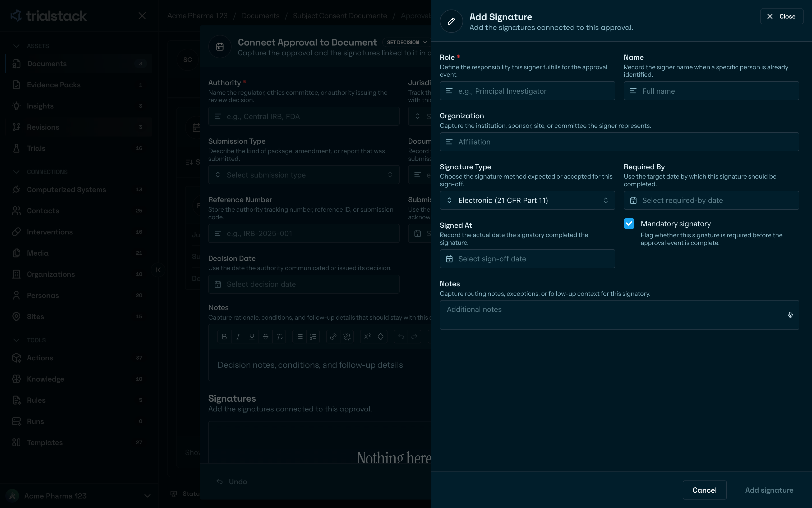Image resolution: width=812 pixels, height=508 pixels.
Task: Toggle superscript formatting
Action: pyautogui.click(x=367, y=337)
